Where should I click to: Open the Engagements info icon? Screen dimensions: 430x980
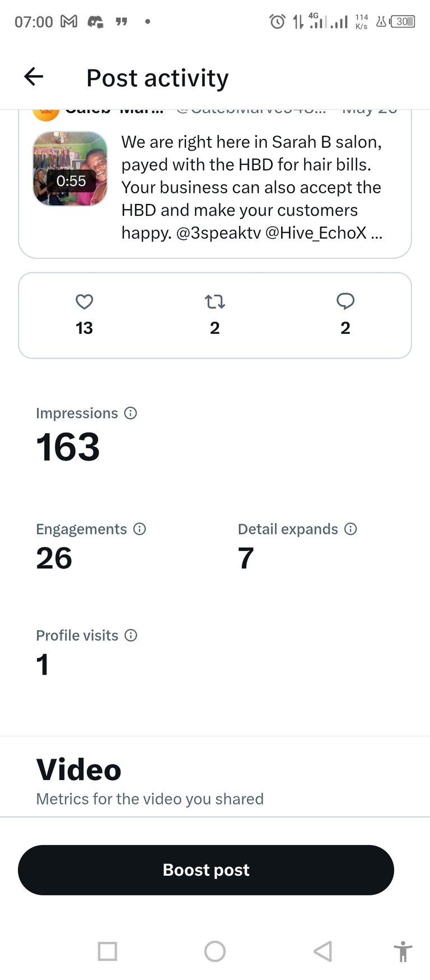coord(139,529)
